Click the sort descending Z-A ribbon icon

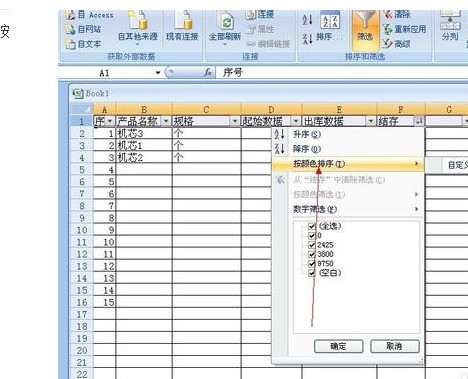[308, 39]
